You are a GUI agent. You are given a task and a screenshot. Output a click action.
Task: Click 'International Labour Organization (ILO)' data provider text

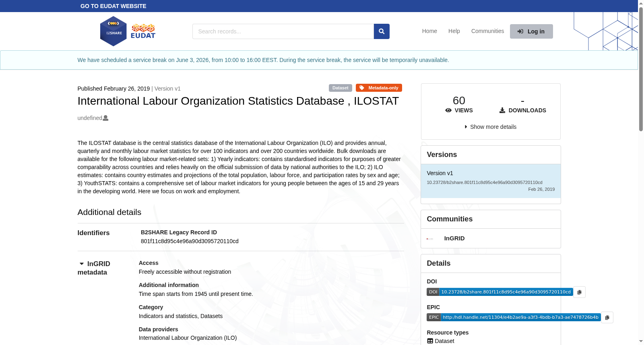(x=188, y=338)
